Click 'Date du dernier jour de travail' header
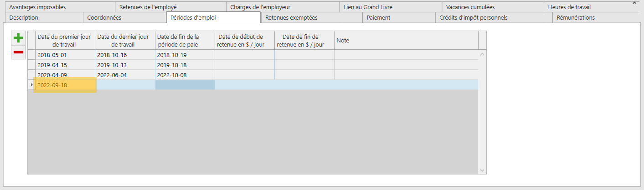644x190 pixels. pyautogui.click(x=125, y=41)
